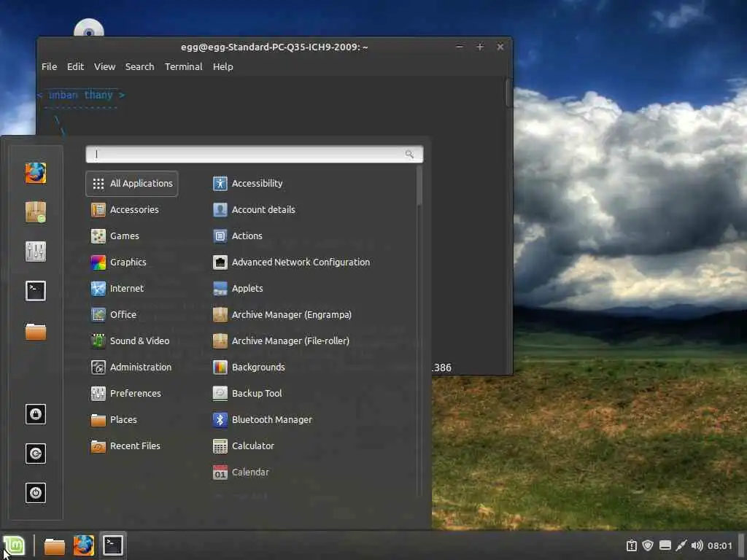Open the Actions application
The image size is (747, 560).
click(x=237, y=236)
